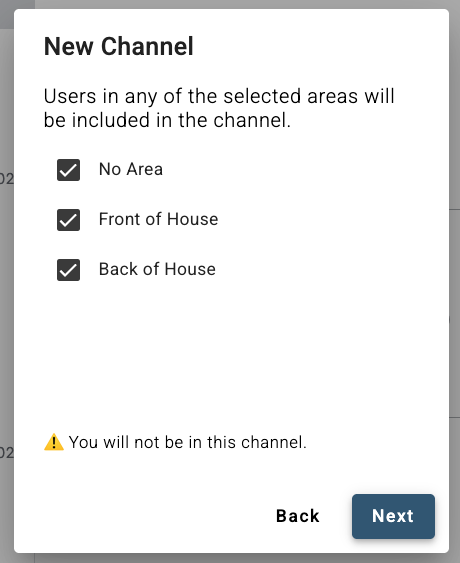Select the Front of House label
This screenshot has height=563, width=460.
point(158,219)
